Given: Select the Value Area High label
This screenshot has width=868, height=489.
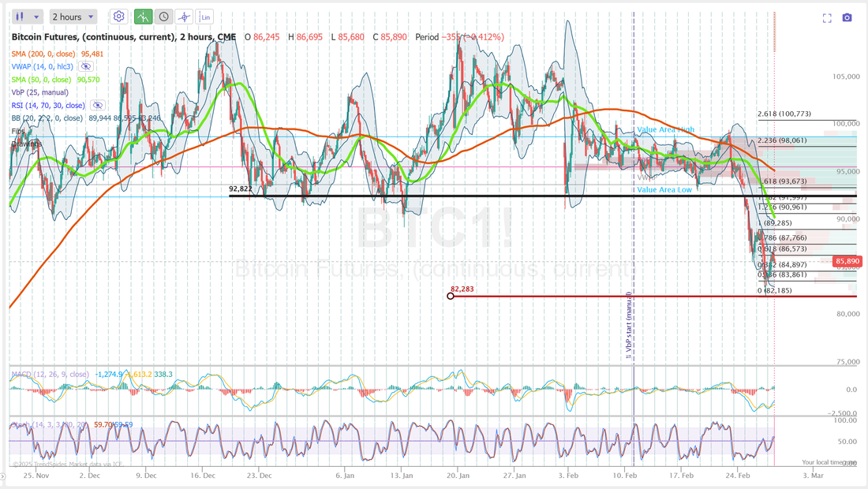Looking at the screenshot, I should 665,129.
